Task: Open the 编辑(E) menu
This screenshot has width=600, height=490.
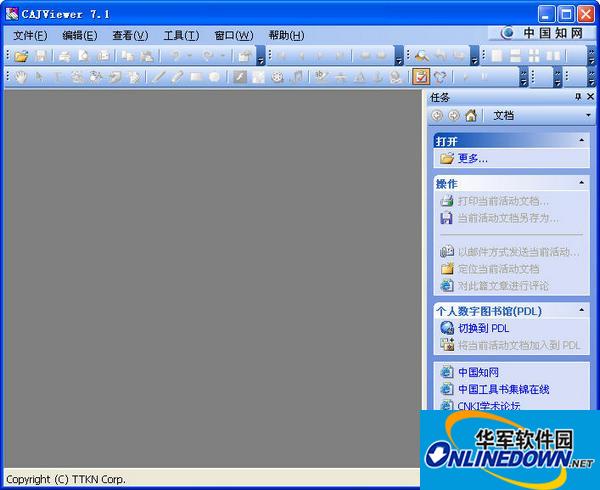Action: (80, 36)
